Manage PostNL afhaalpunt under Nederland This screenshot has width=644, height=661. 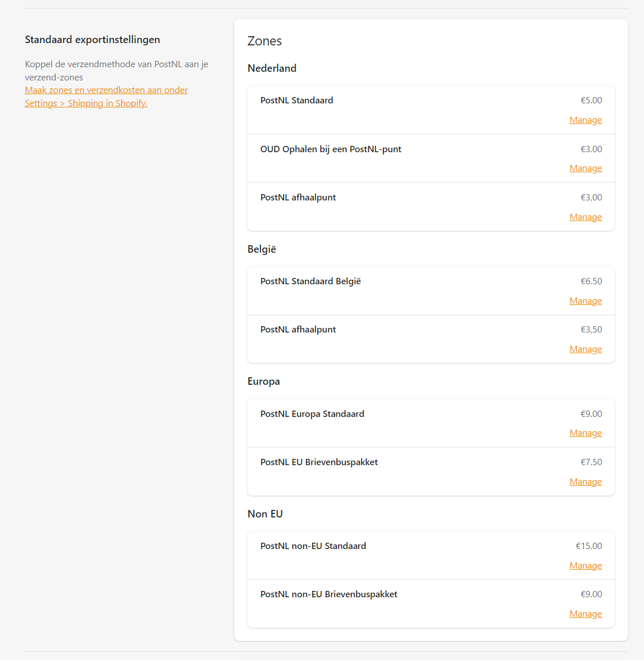585,217
